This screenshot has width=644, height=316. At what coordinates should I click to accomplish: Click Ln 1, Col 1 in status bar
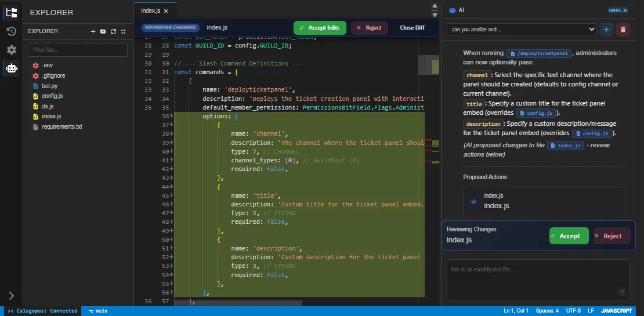(516, 311)
